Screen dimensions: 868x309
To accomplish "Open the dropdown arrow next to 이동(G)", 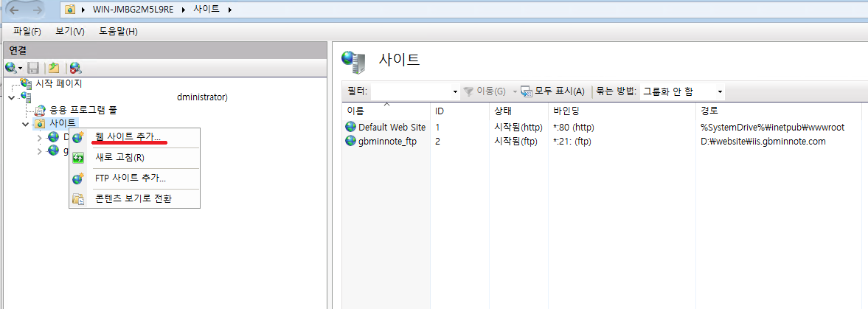I will coord(514,91).
